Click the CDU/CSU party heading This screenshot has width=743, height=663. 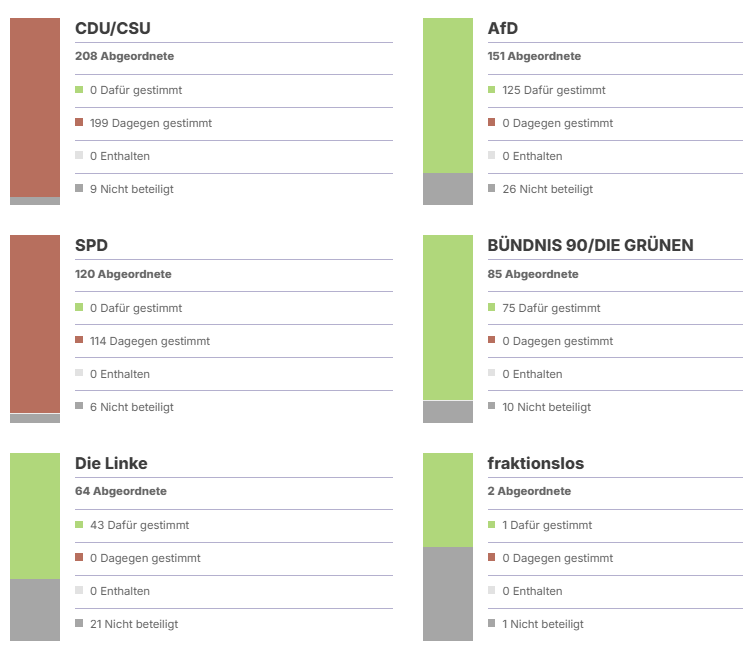pyautogui.click(x=113, y=28)
